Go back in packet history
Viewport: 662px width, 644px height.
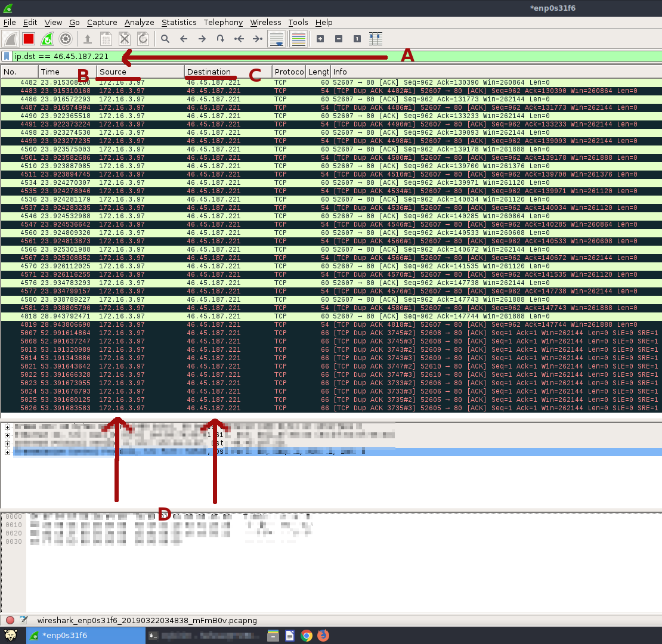(184, 39)
